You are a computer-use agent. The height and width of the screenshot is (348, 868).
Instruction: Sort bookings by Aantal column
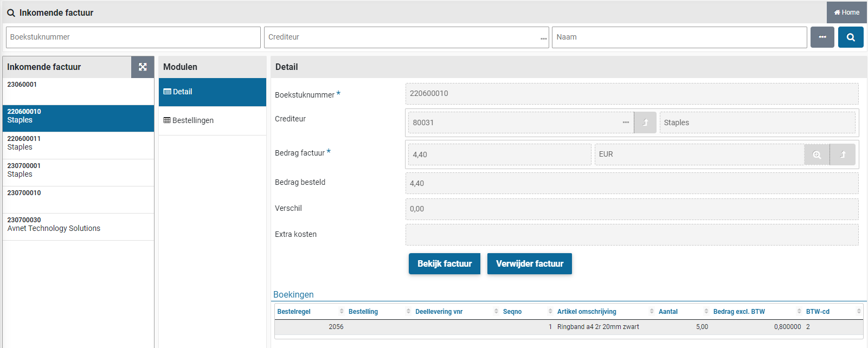click(668, 312)
